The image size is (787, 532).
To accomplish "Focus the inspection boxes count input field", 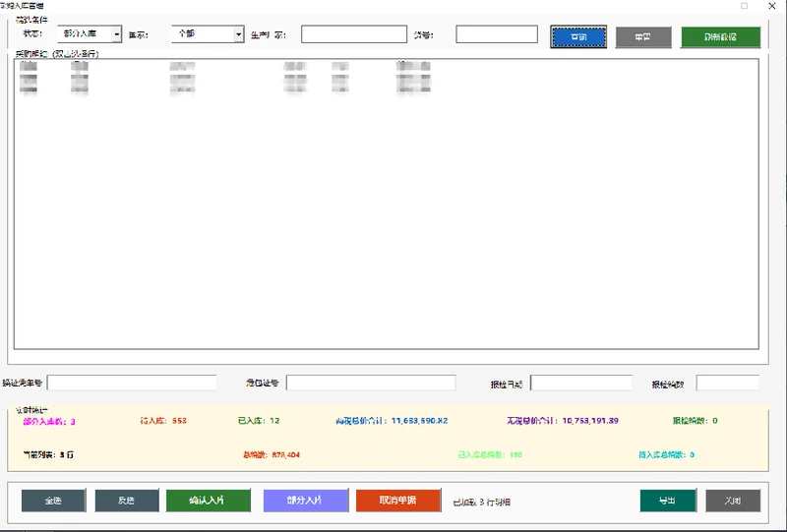I will pyautogui.click(x=728, y=384).
